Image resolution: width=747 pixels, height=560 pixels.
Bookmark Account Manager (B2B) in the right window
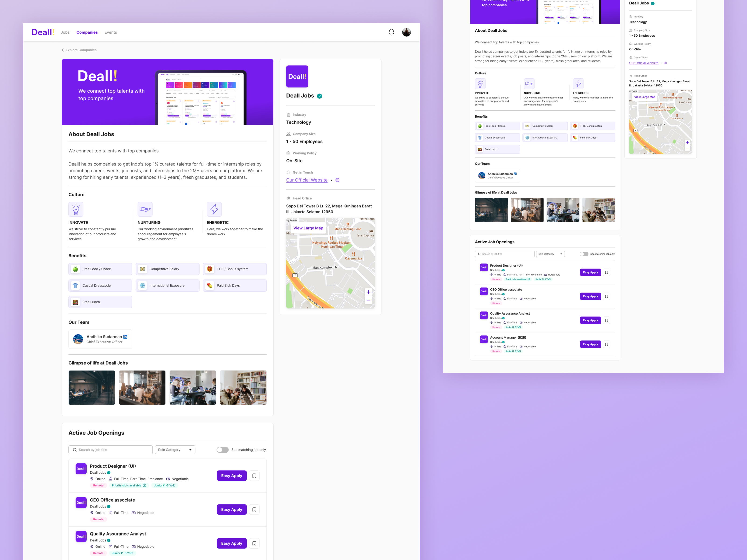(x=606, y=344)
